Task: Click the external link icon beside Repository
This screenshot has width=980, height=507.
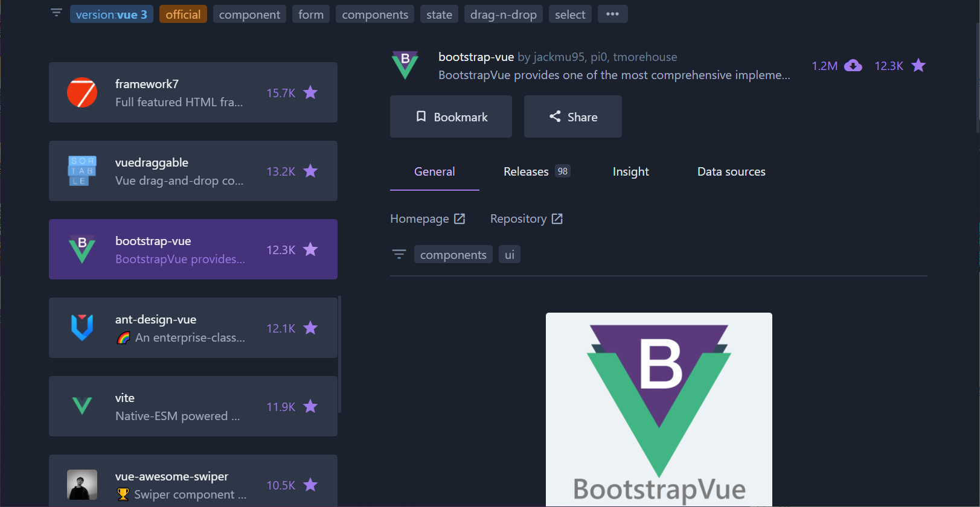Action: coord(557,218)
